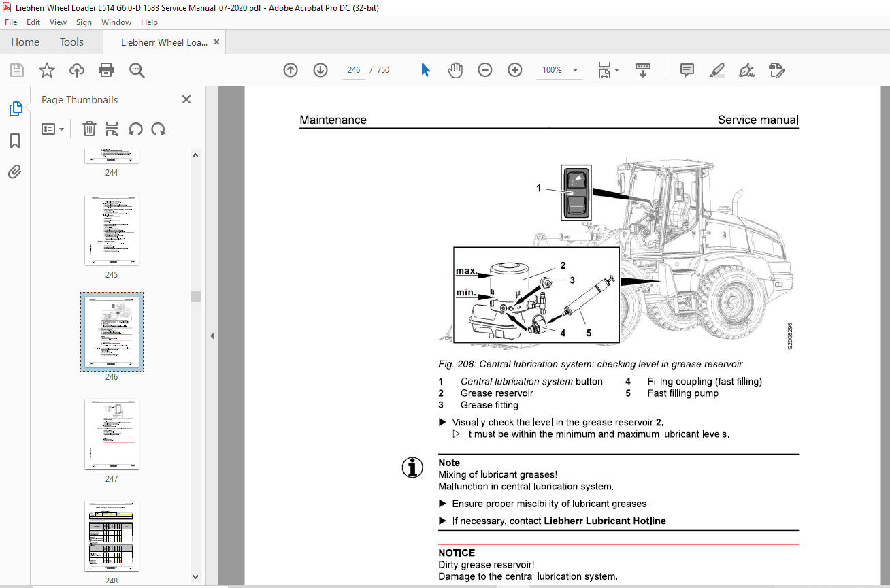This screenshot has width=890, height=588.
Task: Click the upload to cloud icon
Action: click(77, 70)
